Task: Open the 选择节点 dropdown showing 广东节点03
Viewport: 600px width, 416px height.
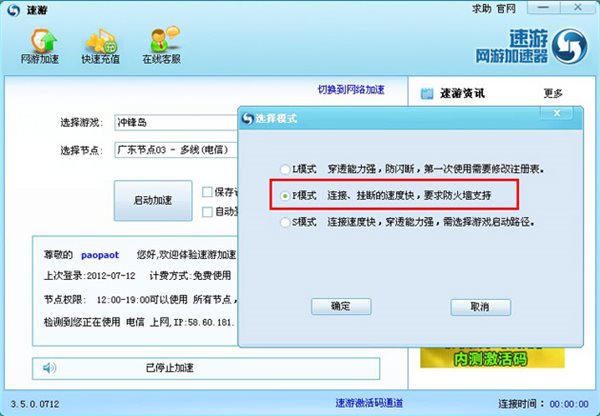Action: click(176, 150)
